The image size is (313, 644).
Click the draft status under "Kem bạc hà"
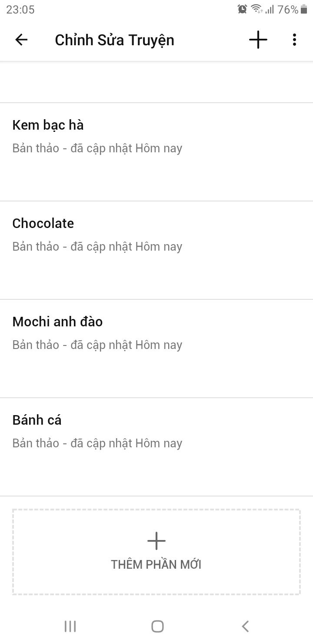coord(97,148)
